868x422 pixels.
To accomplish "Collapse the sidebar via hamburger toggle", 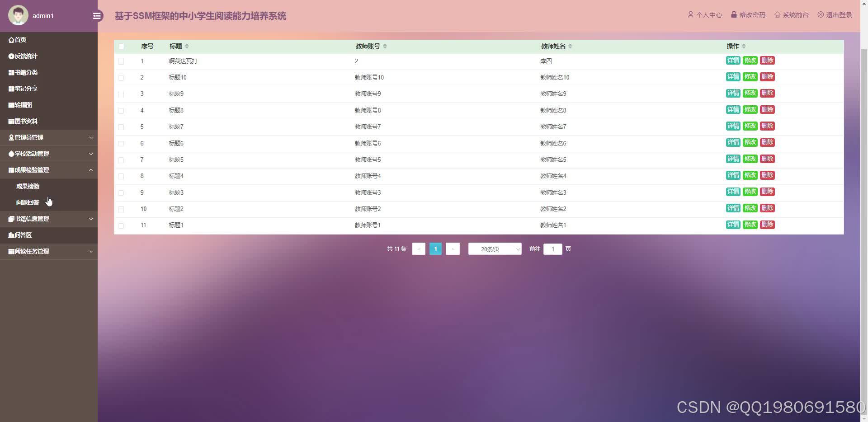I will tap(97, 16).
